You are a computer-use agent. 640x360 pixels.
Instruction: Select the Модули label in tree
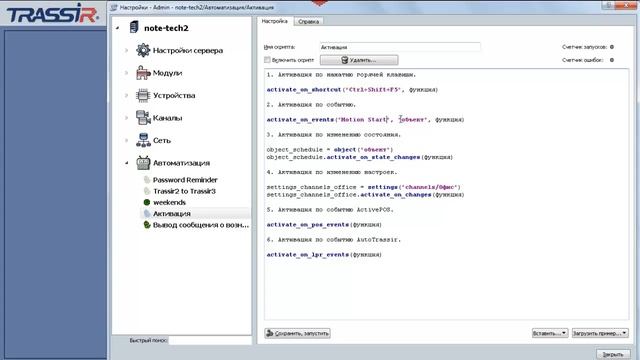[x=167, y=73]
